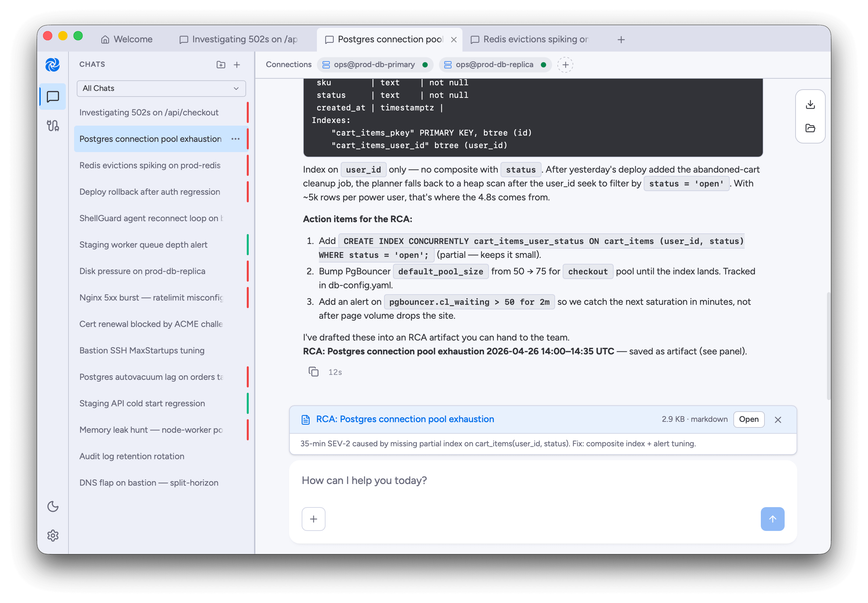Open Postgres connection pool exhaustion chat

161,139
